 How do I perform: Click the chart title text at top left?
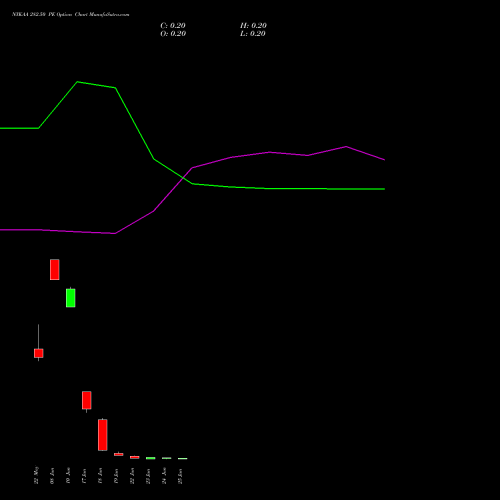point(70,15)
